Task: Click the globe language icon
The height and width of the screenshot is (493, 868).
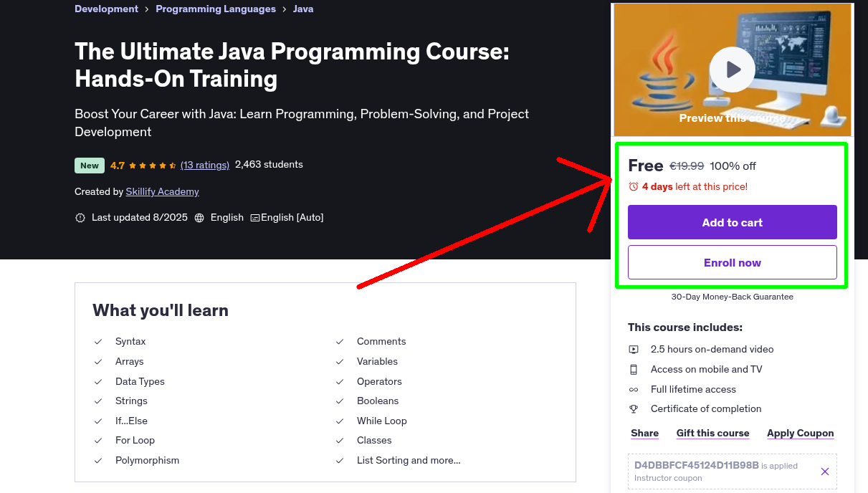Action: click(x=199, y=218)
